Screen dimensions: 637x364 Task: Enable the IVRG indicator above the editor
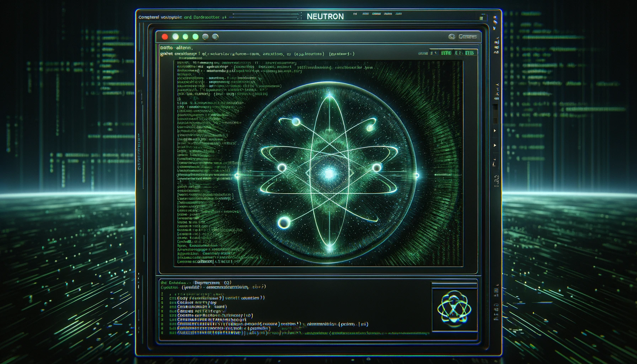point(447,52)
